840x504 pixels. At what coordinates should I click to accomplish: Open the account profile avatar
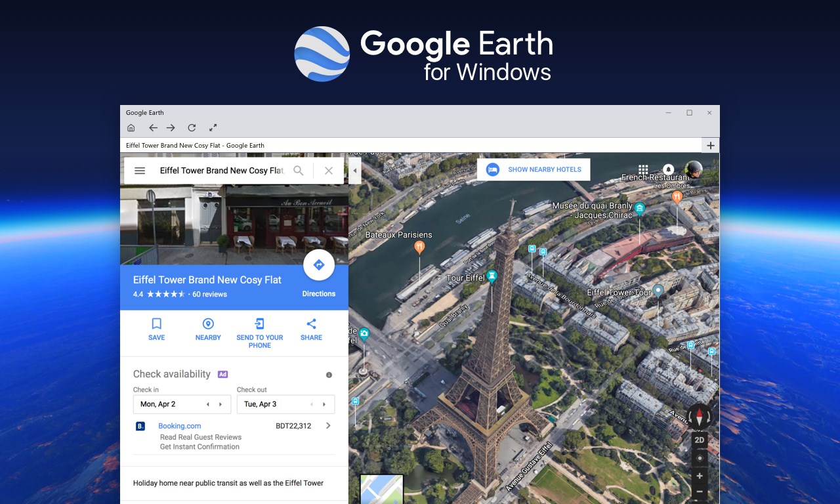click(693, 170)
